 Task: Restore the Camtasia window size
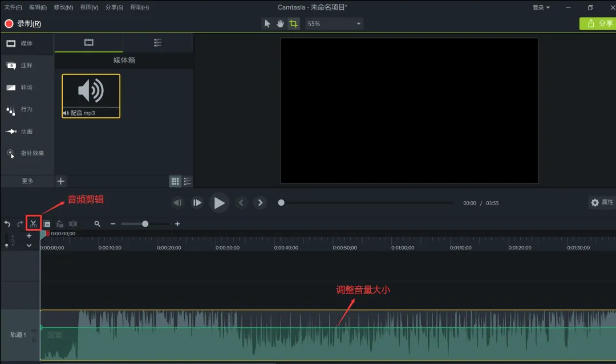[x=590, y=7]
